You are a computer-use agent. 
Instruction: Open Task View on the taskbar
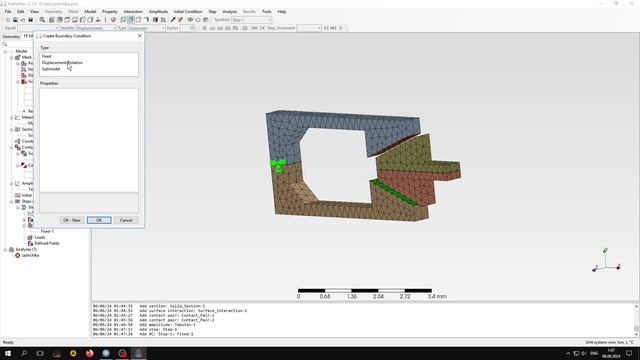(40, 353)
